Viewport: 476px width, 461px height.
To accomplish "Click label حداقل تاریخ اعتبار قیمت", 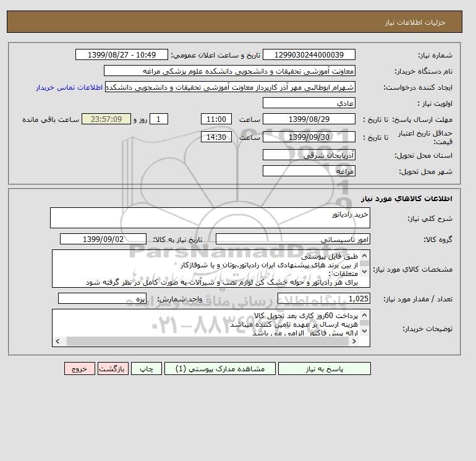I will click(x=425, y=137).
